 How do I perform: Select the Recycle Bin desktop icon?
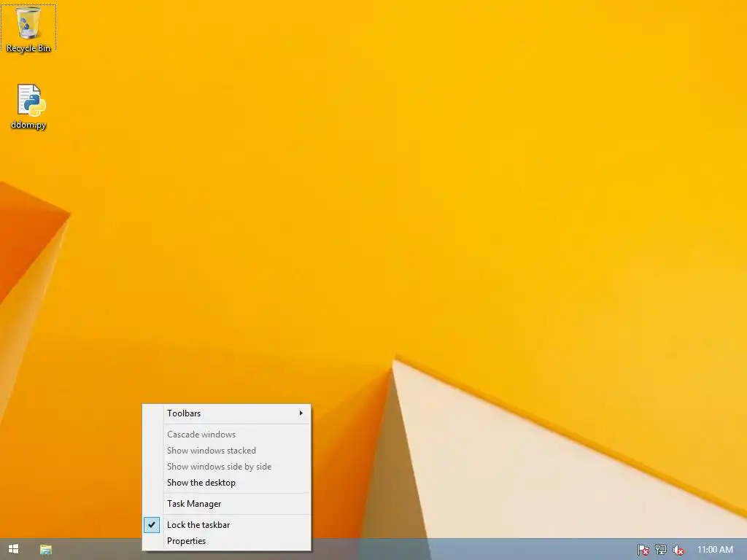point(28,28)
